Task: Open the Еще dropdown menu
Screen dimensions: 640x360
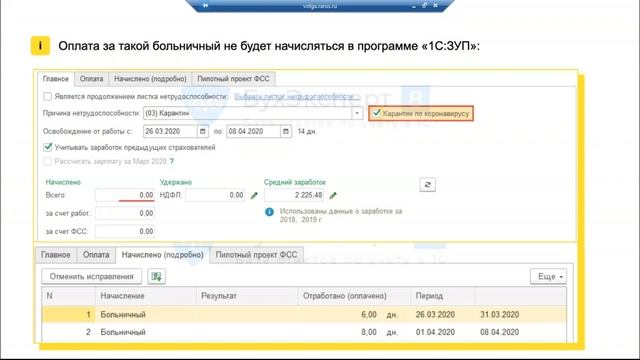Action: [548, 276]
